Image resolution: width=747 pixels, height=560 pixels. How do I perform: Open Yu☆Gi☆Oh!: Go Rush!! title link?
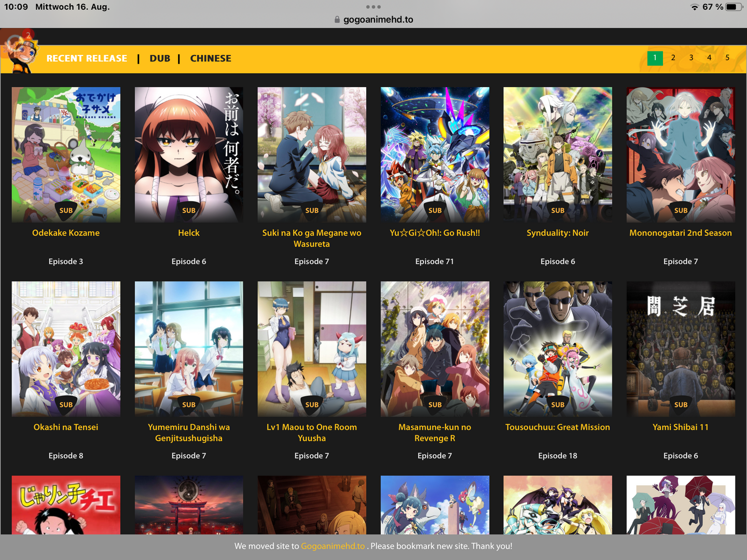coord(435,233)
